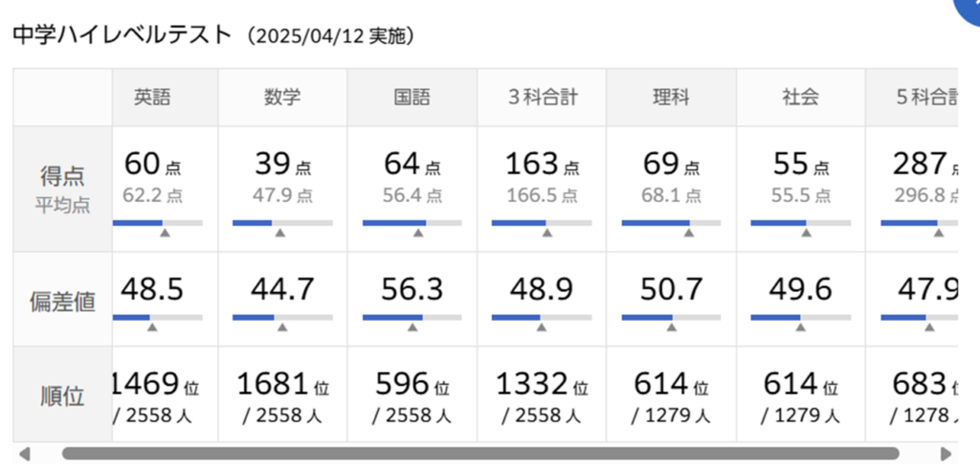980x469 pixels.
Task: Click the 中学ハイレベルテスト title text
Action: click(122, 35)
